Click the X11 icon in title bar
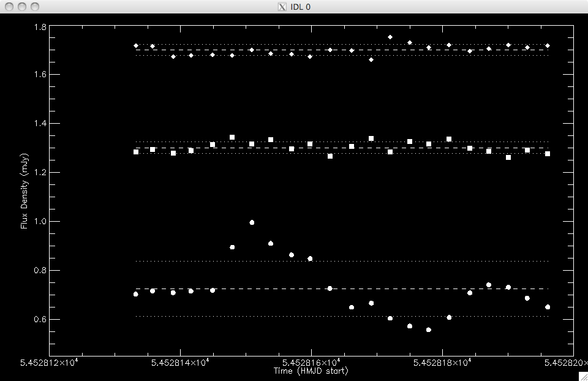This screenshot has height=381, width=588. coord(282,7)
